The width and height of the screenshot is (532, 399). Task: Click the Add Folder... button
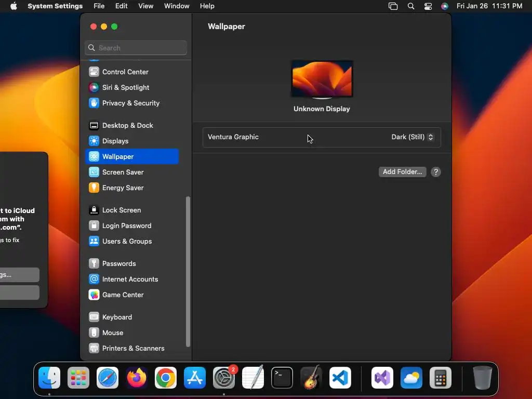coord(403,172)
